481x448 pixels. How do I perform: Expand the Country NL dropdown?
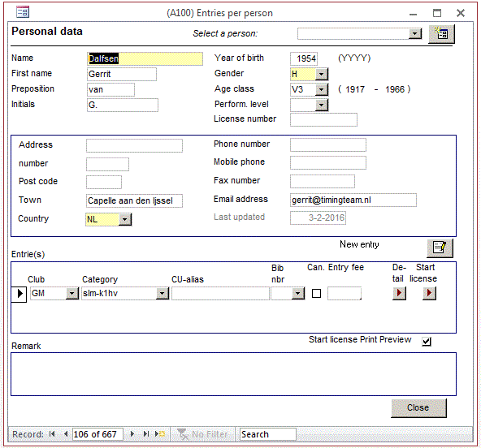(125, 219)
